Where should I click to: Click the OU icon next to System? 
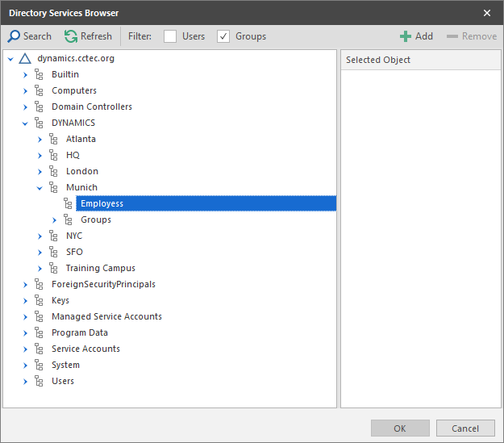tap(39, 365)
